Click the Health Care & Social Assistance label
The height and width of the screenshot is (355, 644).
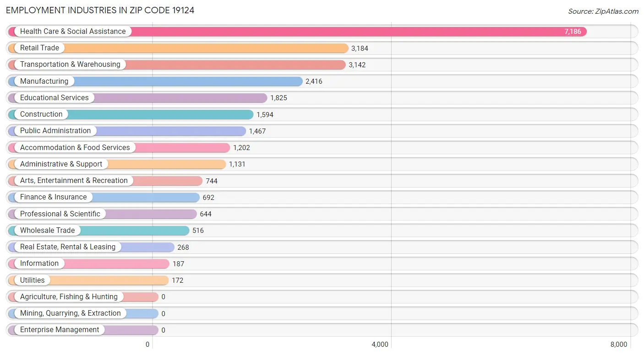pyautogui.click(x=73, y=32)
